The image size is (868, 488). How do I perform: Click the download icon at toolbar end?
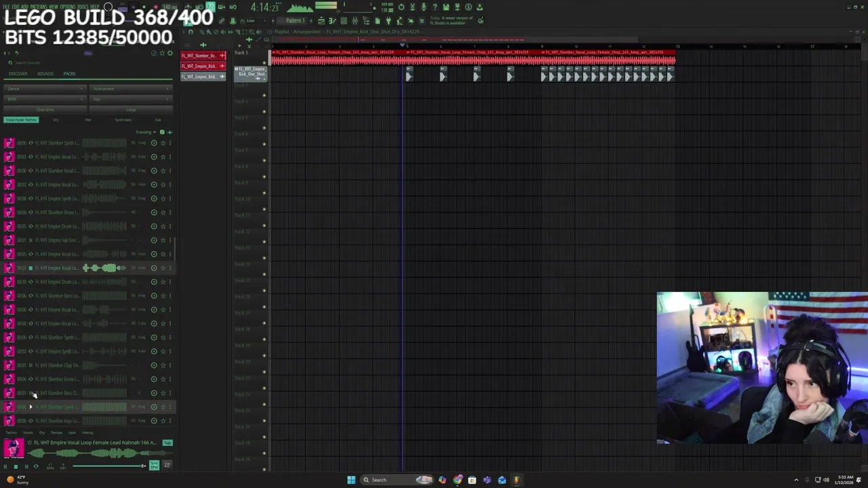[479, 7]
